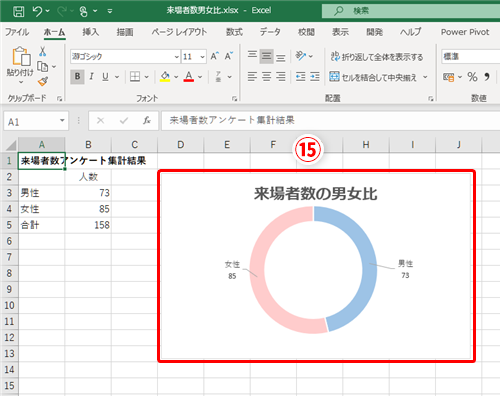Switch to the 数式 tab

pos(234,32)
